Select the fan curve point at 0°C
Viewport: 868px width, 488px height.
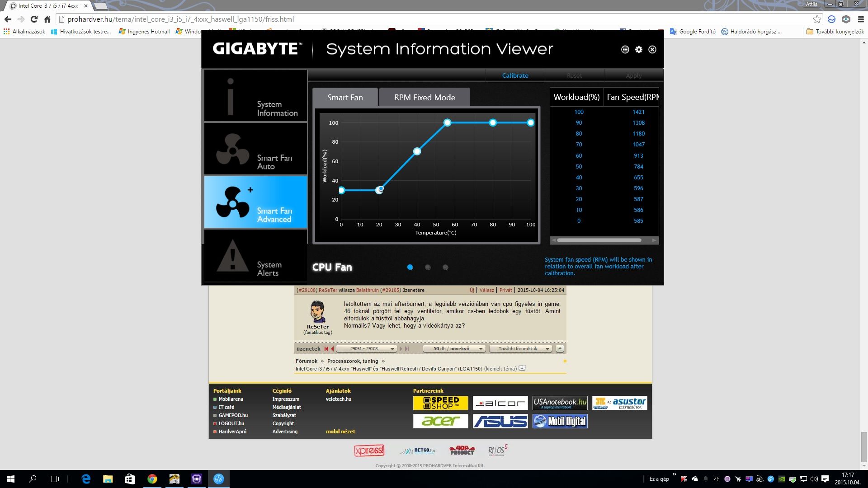[342, 190]
